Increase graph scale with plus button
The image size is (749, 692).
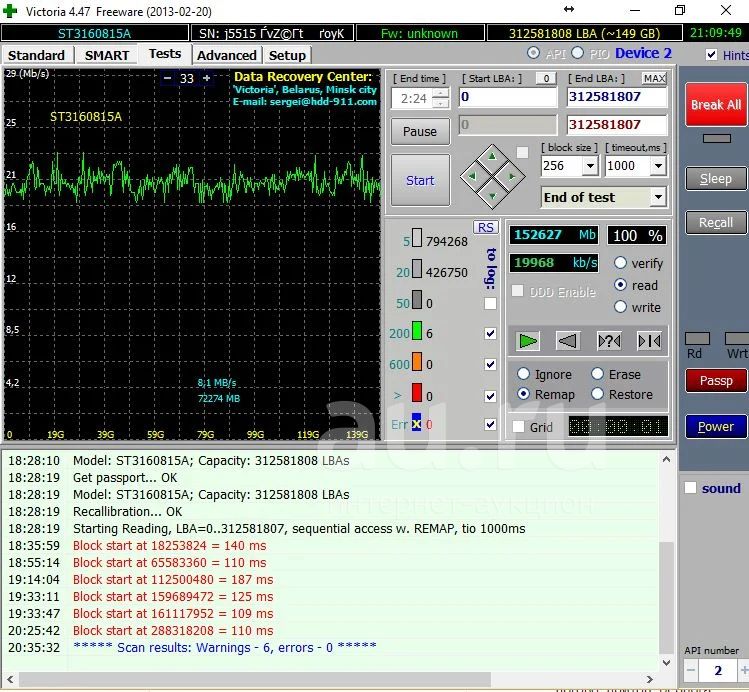point(206,78)
